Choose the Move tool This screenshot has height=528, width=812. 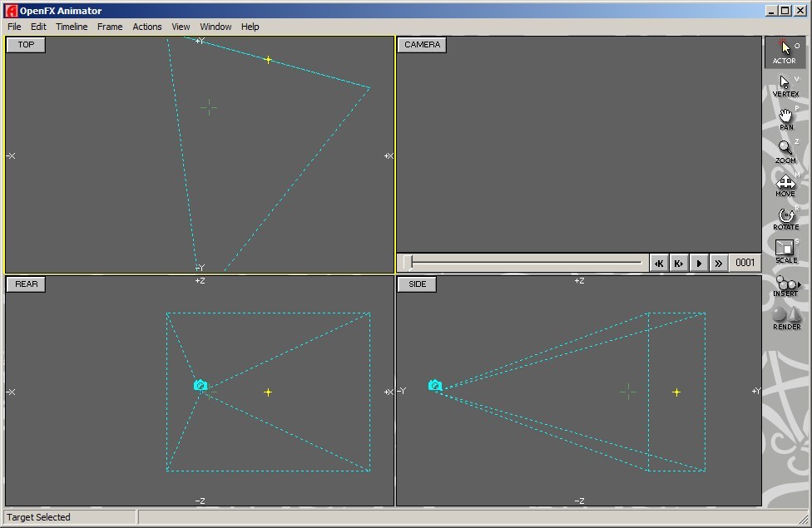click(785, 185)
